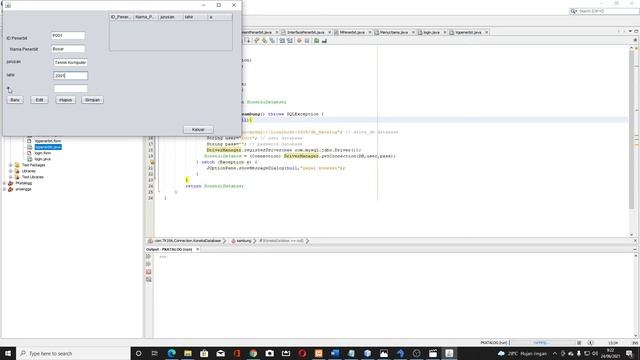Expand the second-to-last project in the tree
This screenshot has width=640, height=360.
pos(4,183)
